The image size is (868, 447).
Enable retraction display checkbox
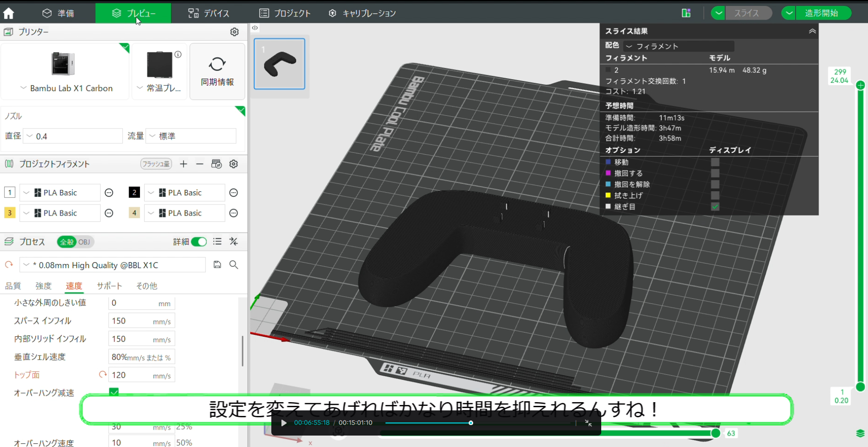(715, 173)
